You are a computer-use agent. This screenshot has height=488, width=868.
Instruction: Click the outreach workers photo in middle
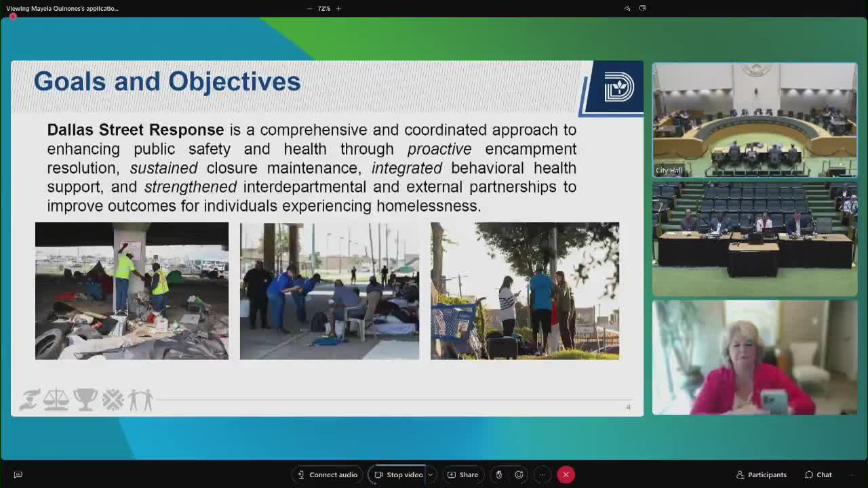pos(330,291)
